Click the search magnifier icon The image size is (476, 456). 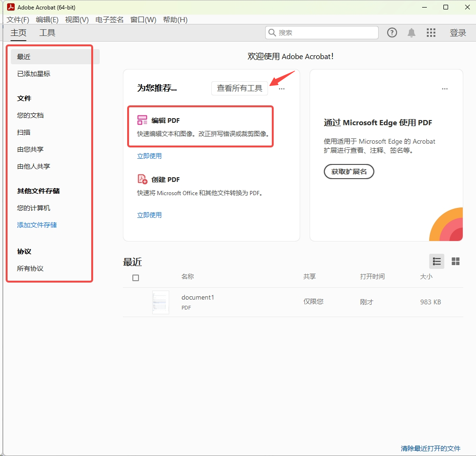coord(272,33)
